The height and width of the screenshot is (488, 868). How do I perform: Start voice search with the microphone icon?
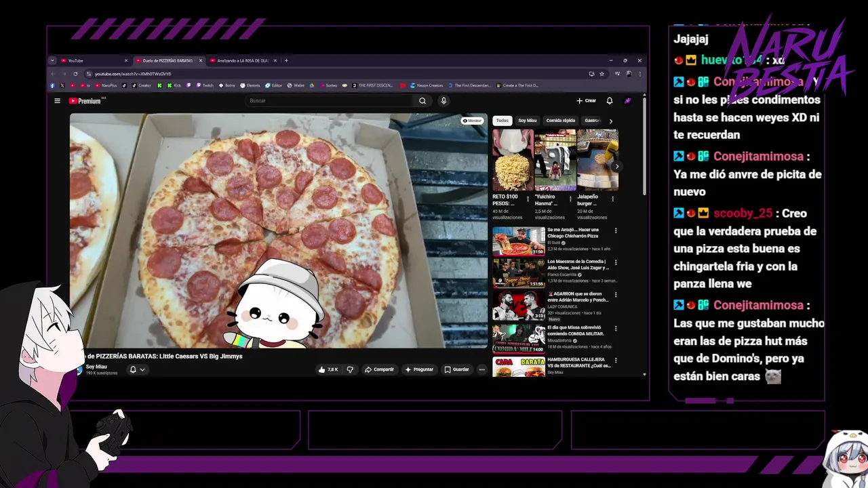(x=443, y=101)
